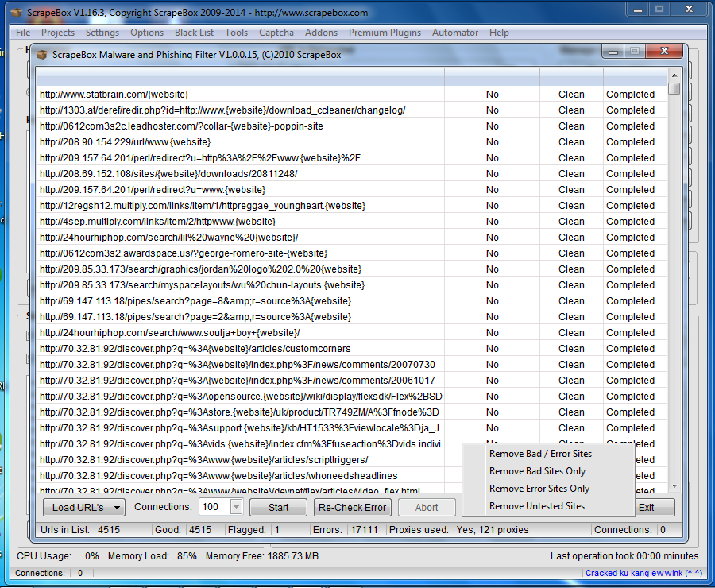Select the 4sep.multiply.com URL row
715x588 pixels.
pos(352,221)
